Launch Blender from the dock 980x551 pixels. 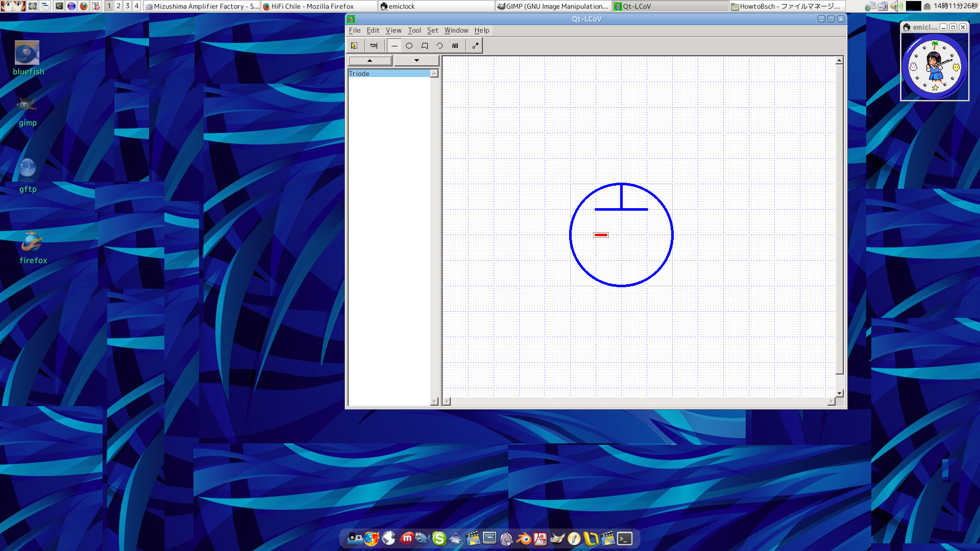(x=524, y=539)
